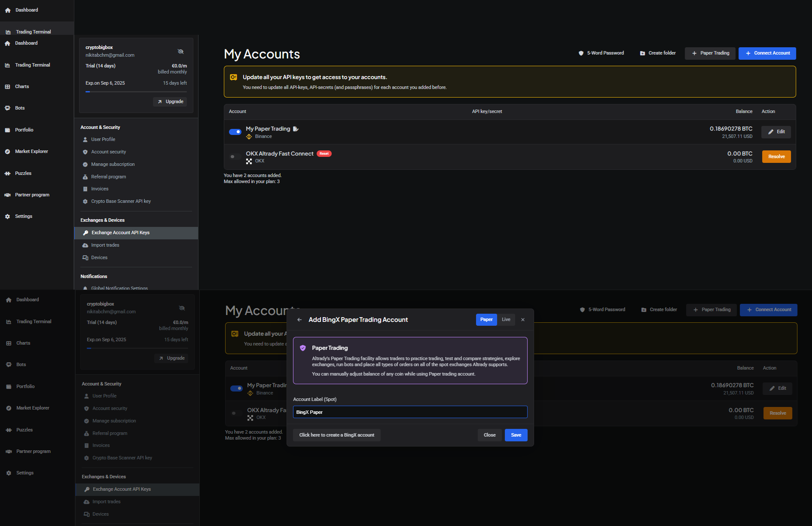
Task: Open Charts in the dimmed sidebar
Action: [x=18, y=343]
